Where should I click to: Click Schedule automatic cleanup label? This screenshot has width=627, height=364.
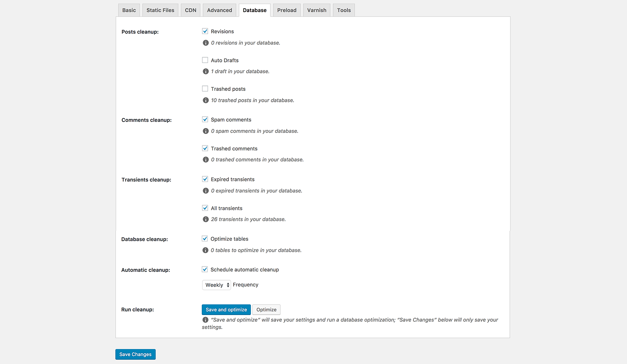(245, 270)
